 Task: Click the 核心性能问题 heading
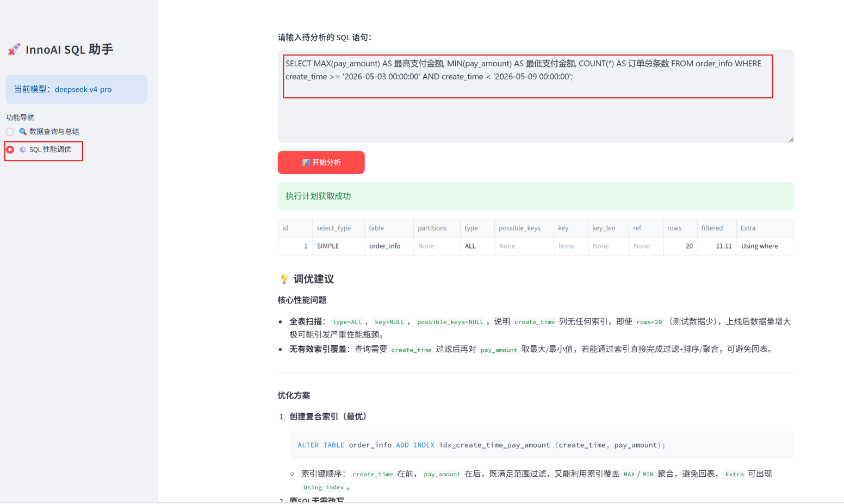(x=302, y=300)
